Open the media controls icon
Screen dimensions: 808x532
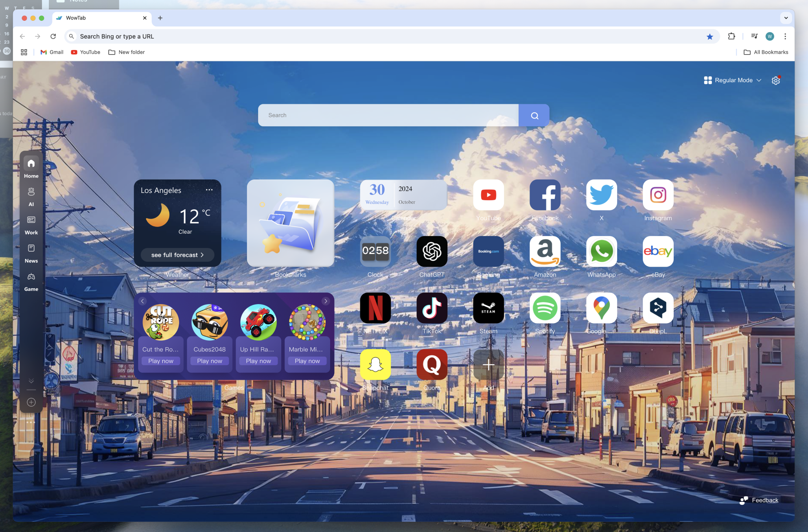tap(754, 36)
